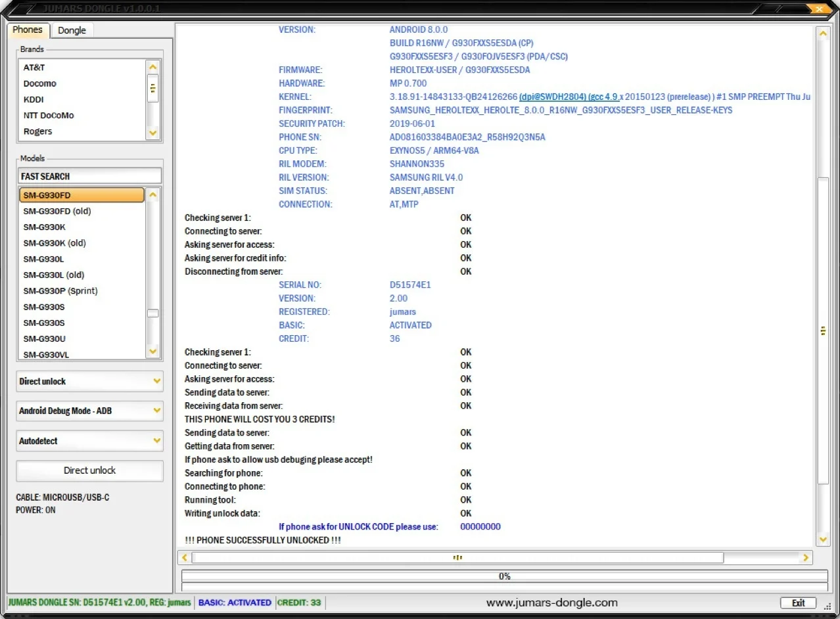Click the FAST SEARCH input field

(89, 176)
